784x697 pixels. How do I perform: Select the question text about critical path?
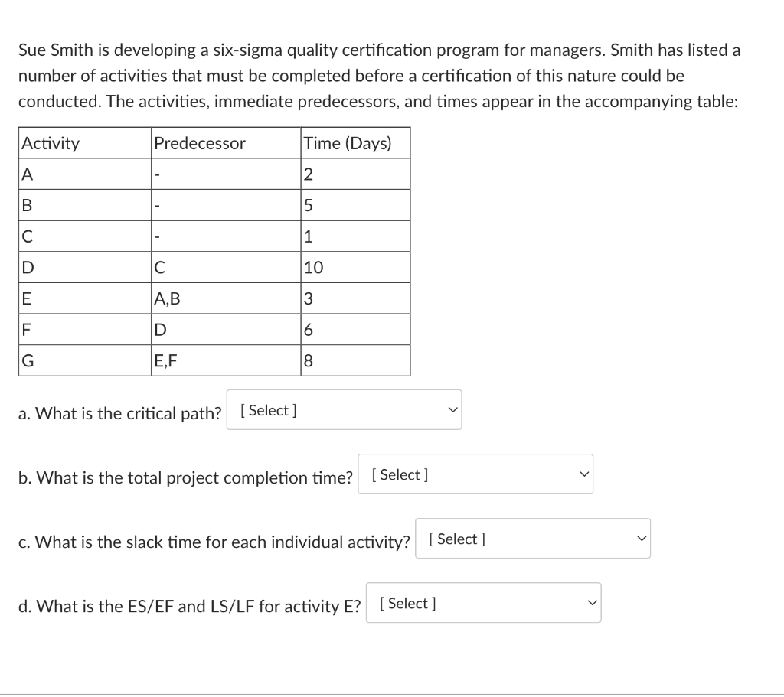pyautogui.click(x=119, y=413)
